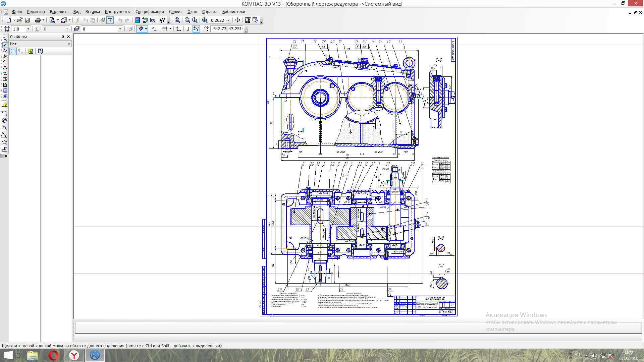
Task: Open the Инструменты menu
Action: pyautogui.click(x=117, y=11)
